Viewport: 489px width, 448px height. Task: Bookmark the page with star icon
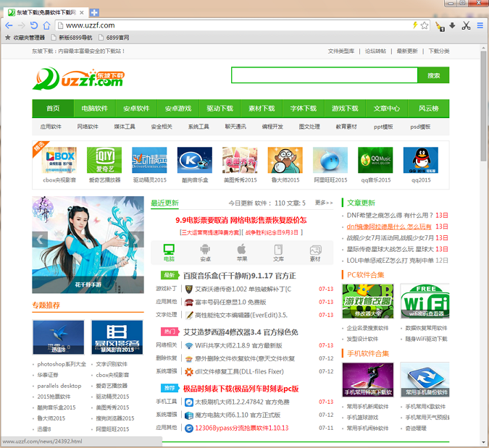(424, 25)
